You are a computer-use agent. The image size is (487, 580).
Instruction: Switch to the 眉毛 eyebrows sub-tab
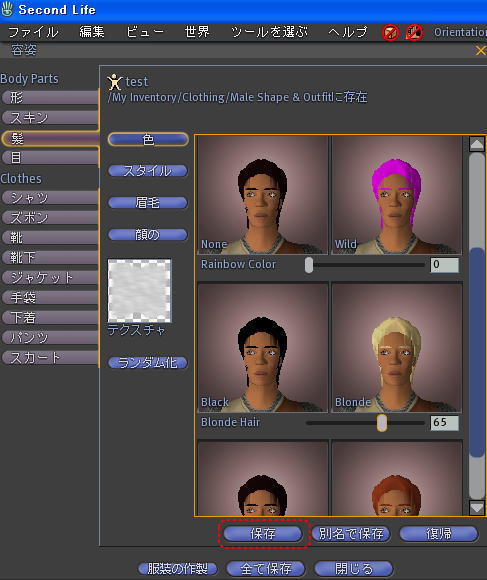148,203
